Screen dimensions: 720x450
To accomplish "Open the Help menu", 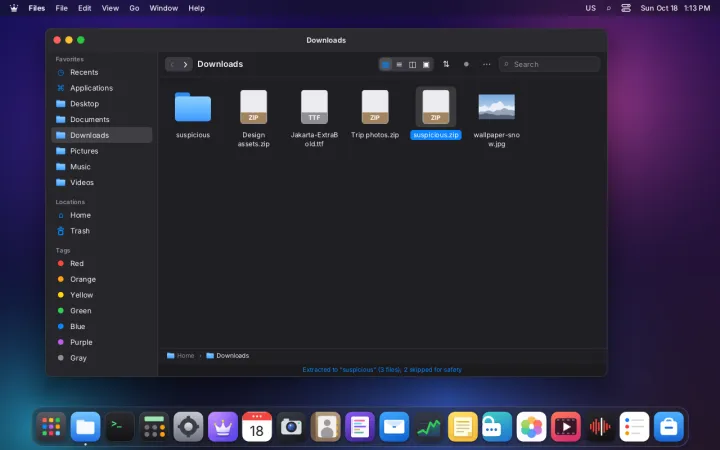I will (196, 8).
